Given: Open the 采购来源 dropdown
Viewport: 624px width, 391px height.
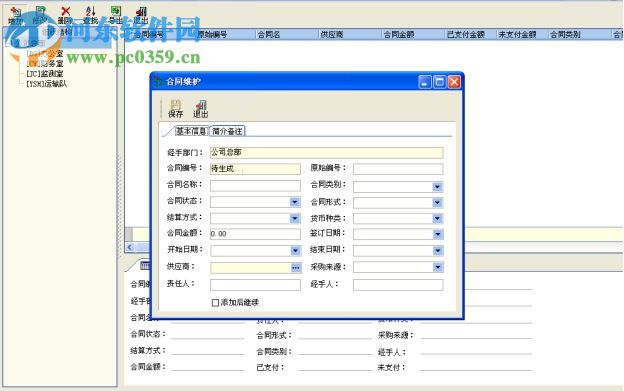Looking at the screenshot, I should click(437, 267).
